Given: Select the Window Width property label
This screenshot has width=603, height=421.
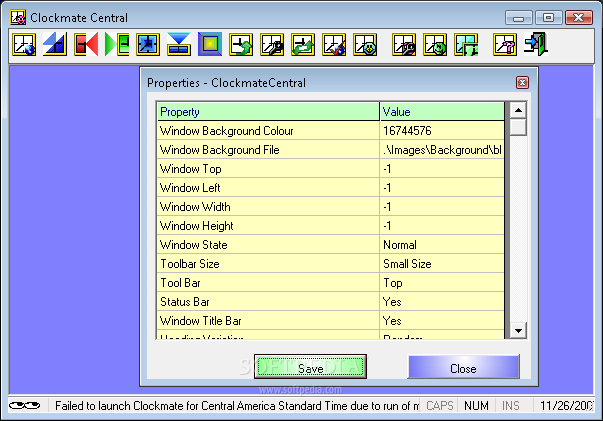Looking at the screenshot, I should 195,207.
